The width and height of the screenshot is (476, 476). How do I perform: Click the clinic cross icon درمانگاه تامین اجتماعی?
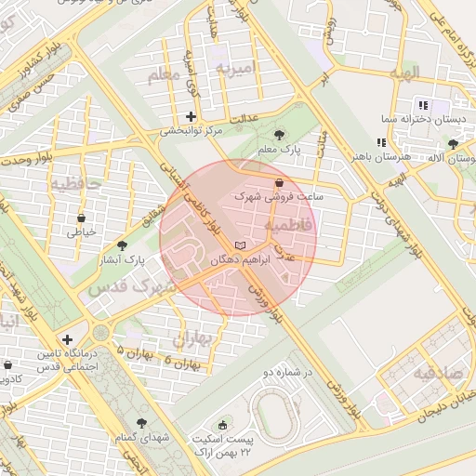pos(67,340)
